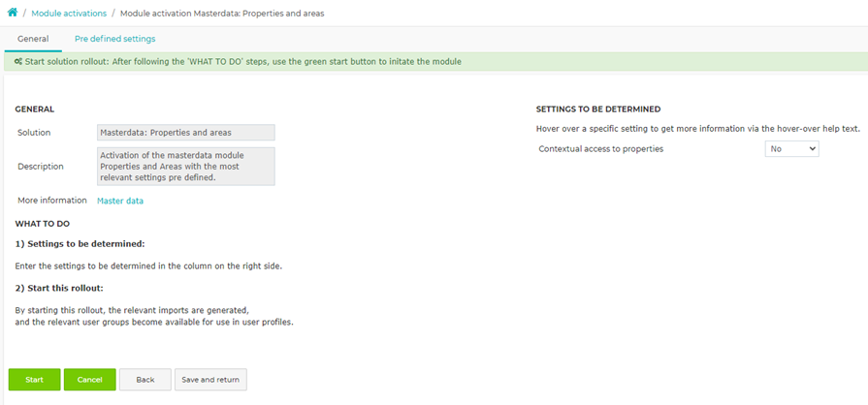The width and height of the screenshot is (868, 405).
Task: Open Contextual access to properties dropdown
Action: coord(791,149)
